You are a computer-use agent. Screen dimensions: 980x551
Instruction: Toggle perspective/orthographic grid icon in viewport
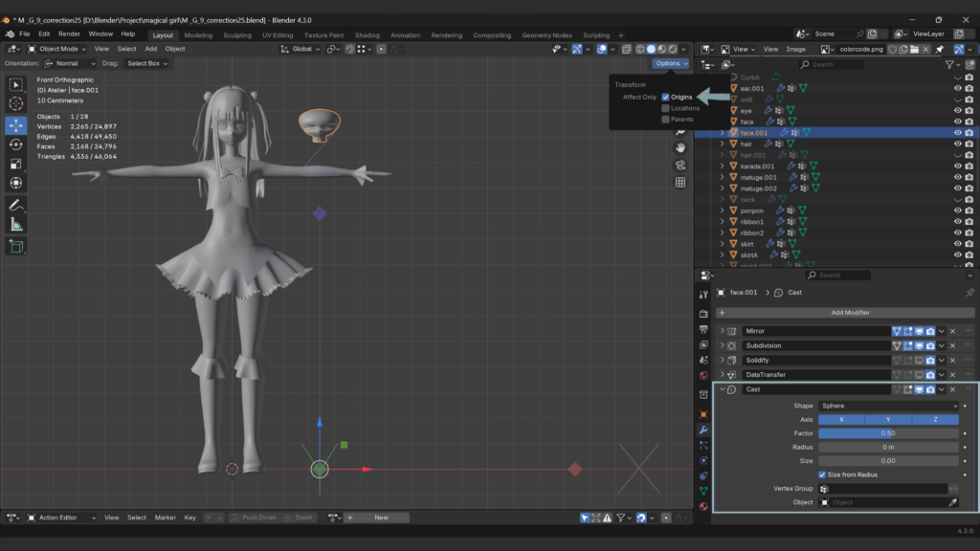[x=680, y=182]
